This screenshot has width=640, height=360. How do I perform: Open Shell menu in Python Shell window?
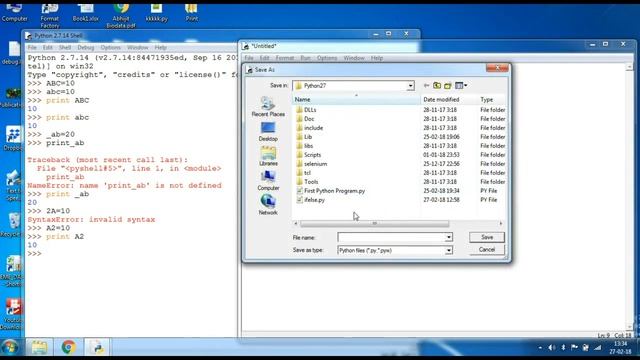point(64,47)
